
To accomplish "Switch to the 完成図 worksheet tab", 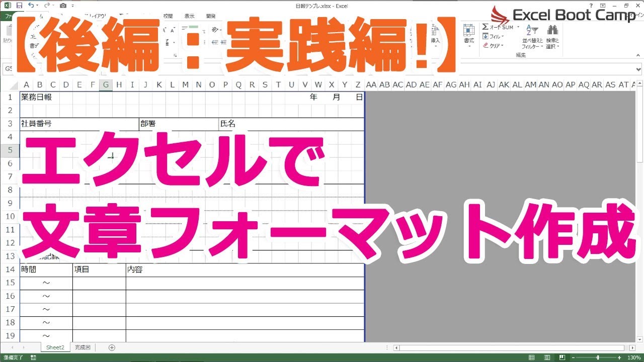I will [x=83, y=347].
